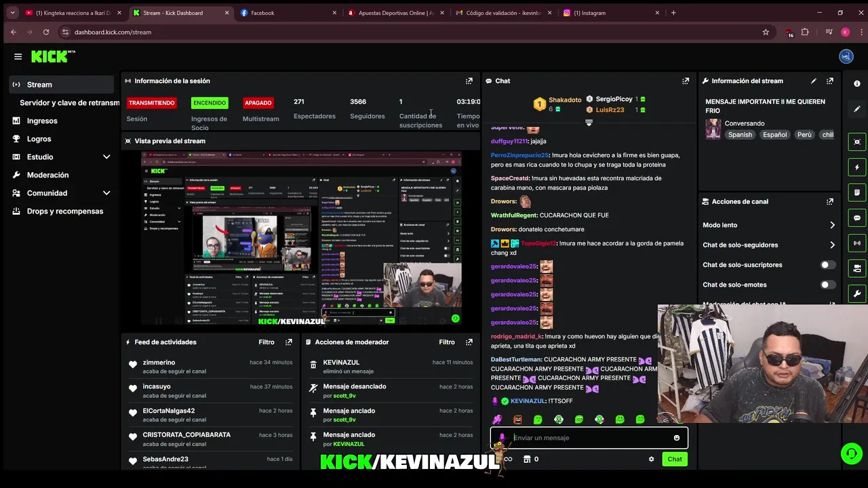The image size is (868, 488).
Task: Open the browser extensions puzzle icon
Action: 805,32
